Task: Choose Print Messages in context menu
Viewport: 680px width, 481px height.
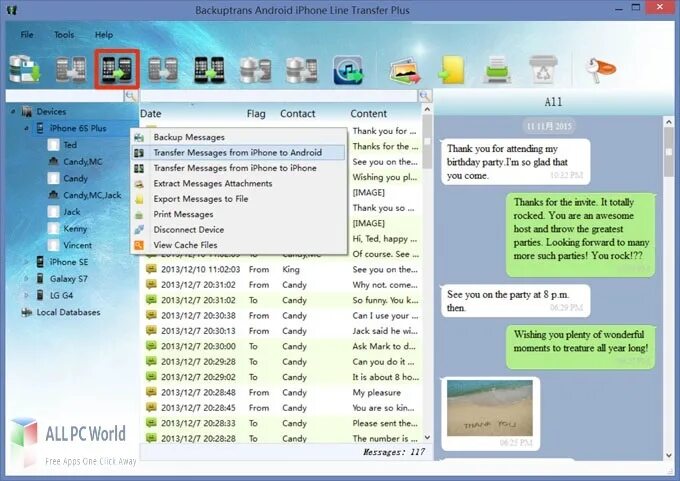Action: pyautogui.click(x=239, y=214)
